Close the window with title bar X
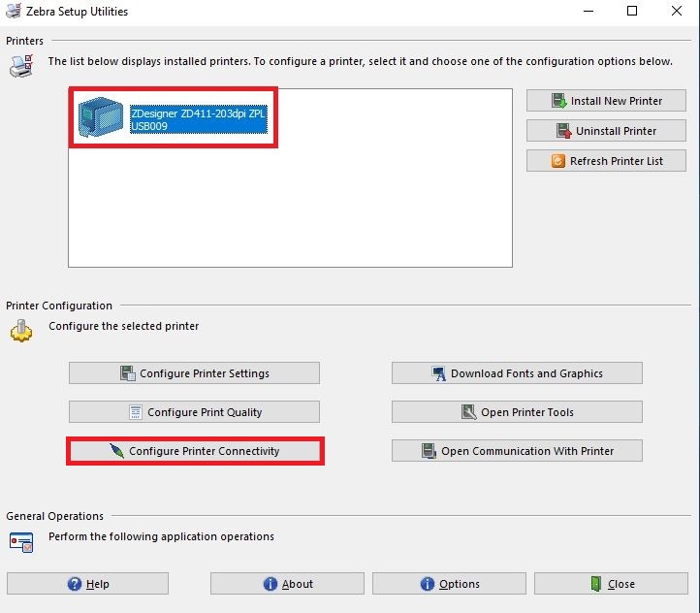700x613 pixels. pos(677,12)
